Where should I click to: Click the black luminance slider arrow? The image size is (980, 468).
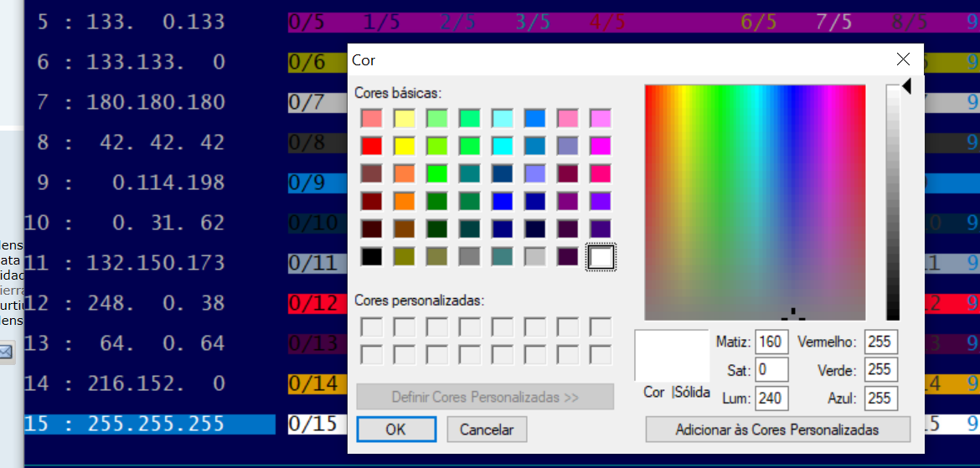(906, 86)
